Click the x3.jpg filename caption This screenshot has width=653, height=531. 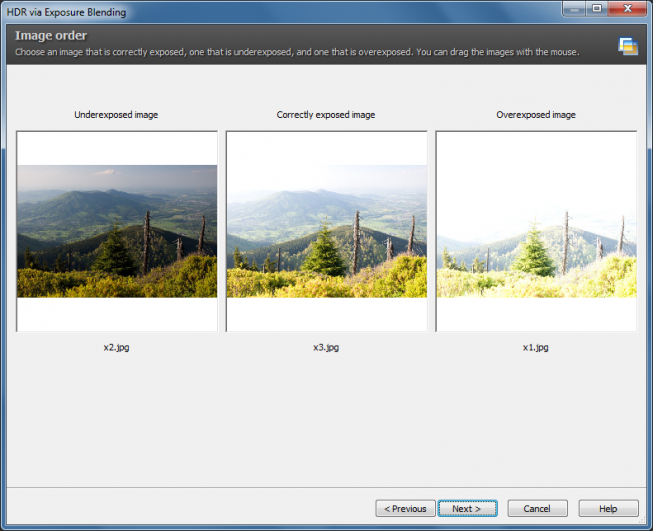coord(326,347)
